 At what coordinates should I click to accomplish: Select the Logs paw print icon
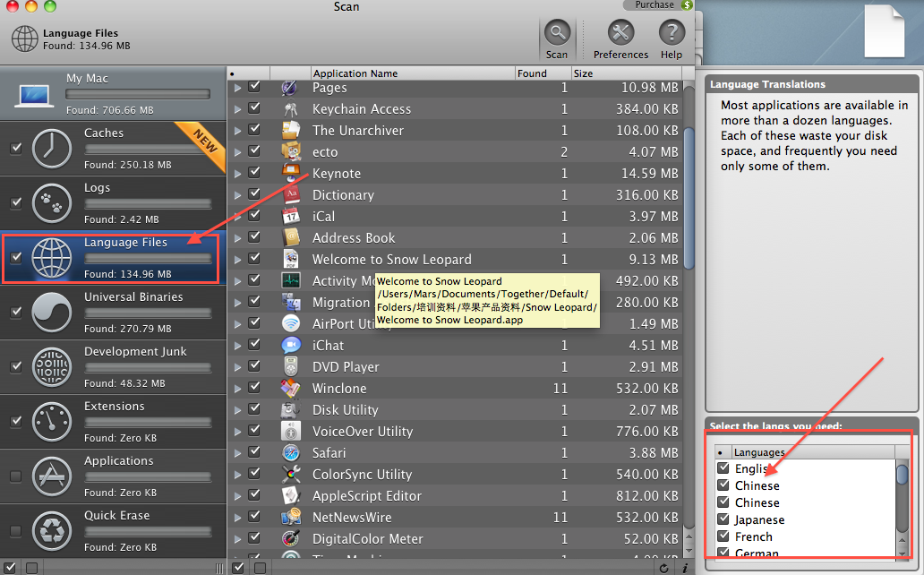coord(51,203)
